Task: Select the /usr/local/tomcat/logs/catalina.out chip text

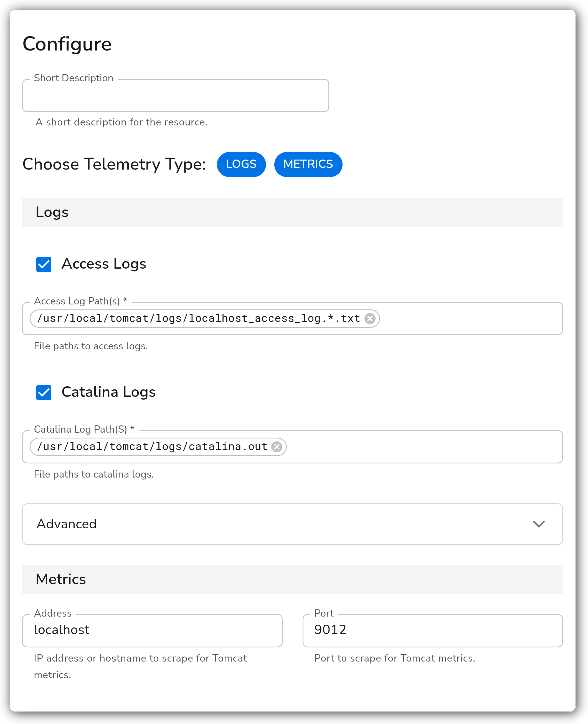Action: [x=153, y=446]
